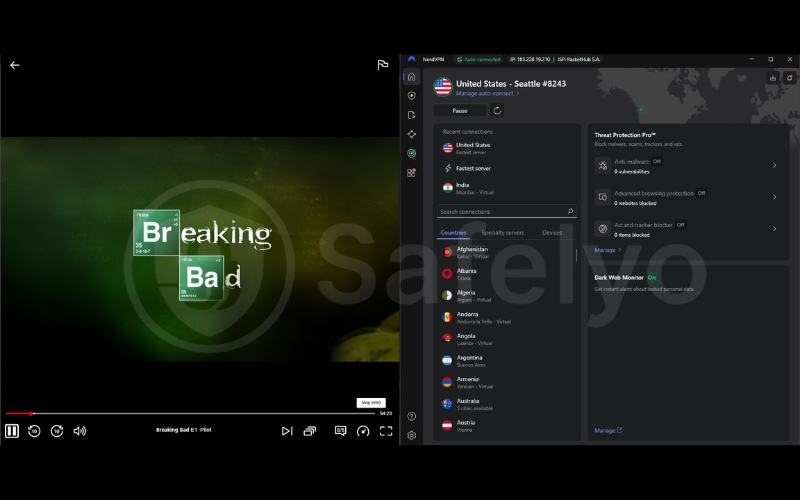Open file sharing icon in NordVPN sidebar
The height and width of the screenshot is (500, 800).
(x=412, y=115)
